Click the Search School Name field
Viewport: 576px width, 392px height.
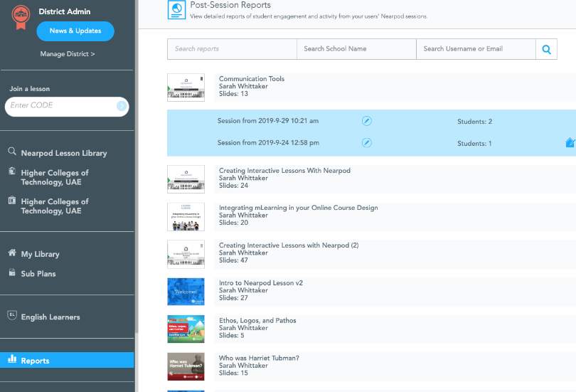pyautogui.click(x=356, y=49)
